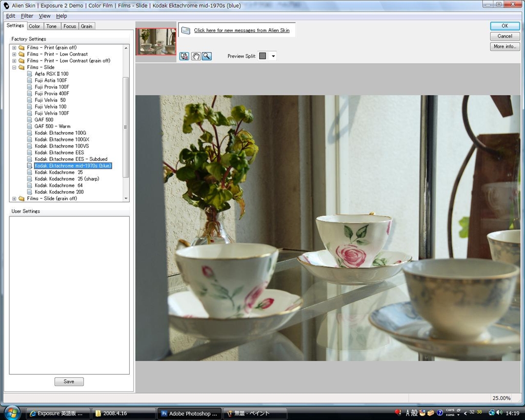Viewport: 525px width, 420px height.
Task: Click the Alien Skin title bar logo icon
Action: coord(6,5)
